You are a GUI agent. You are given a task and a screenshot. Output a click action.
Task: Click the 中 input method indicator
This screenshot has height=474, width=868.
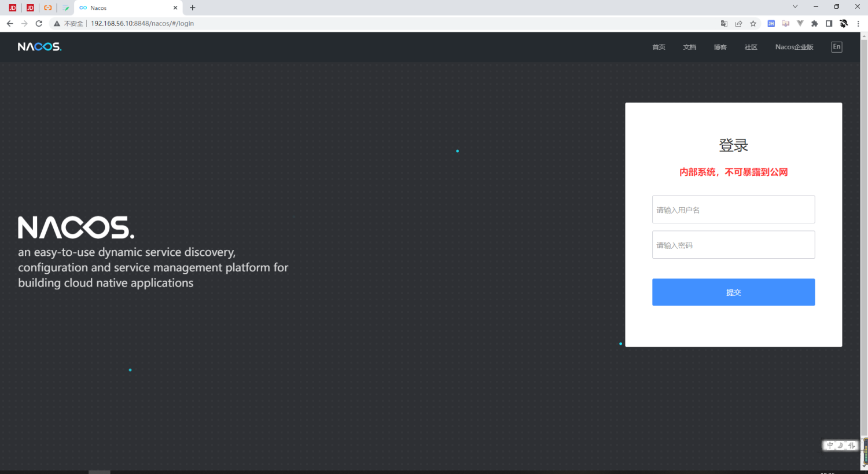[x=830, y=445]
